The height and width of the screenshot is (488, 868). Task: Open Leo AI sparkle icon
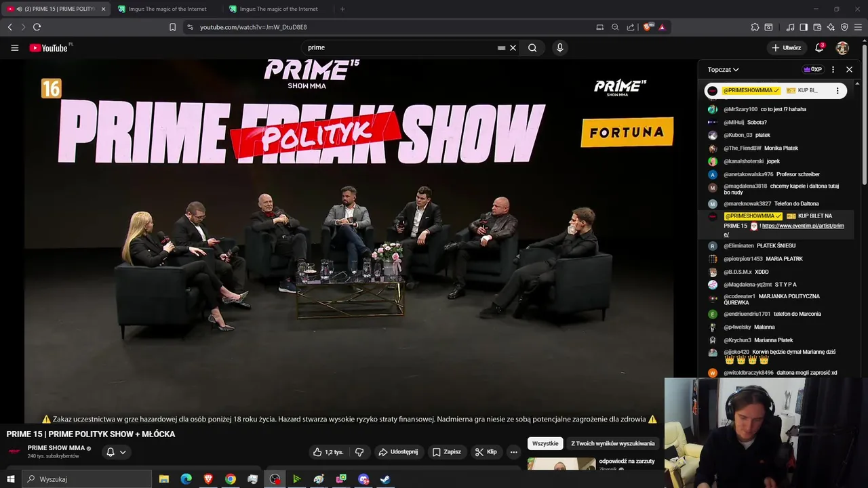pyautogui.click(x=831, y=27)
